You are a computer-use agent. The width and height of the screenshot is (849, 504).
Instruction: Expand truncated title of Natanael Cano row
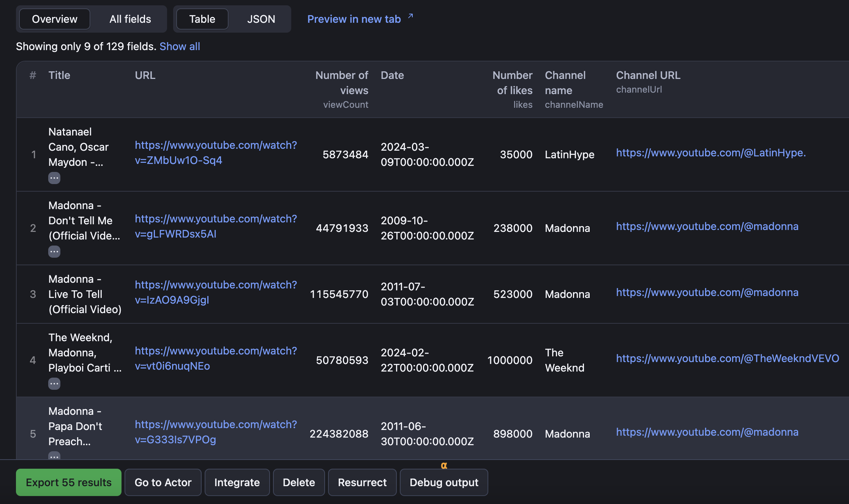point(54,178)
